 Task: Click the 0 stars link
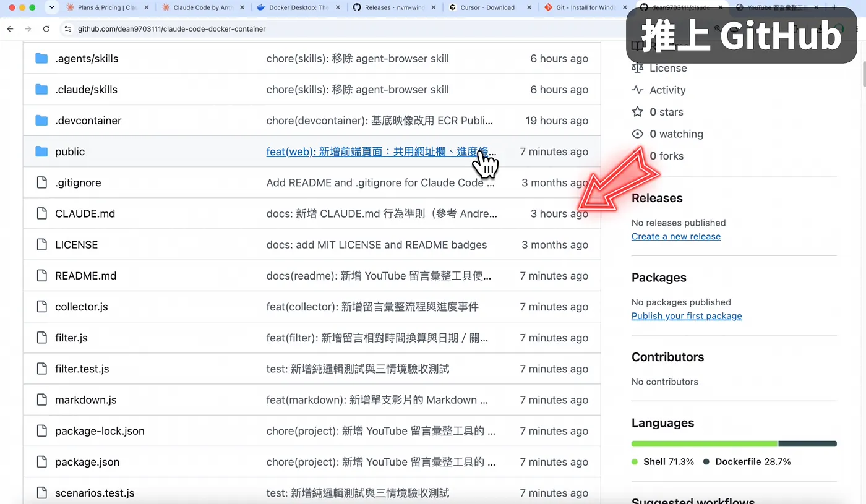(666, 112)
